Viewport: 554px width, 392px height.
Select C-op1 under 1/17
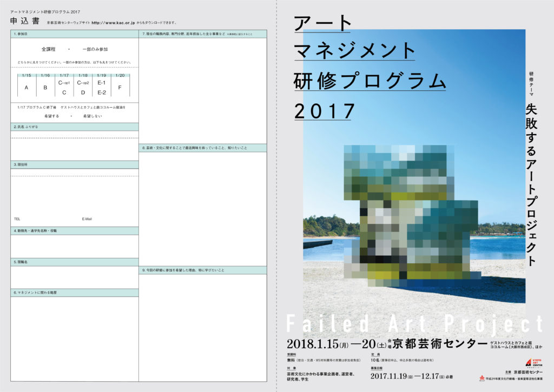[64, 83]
